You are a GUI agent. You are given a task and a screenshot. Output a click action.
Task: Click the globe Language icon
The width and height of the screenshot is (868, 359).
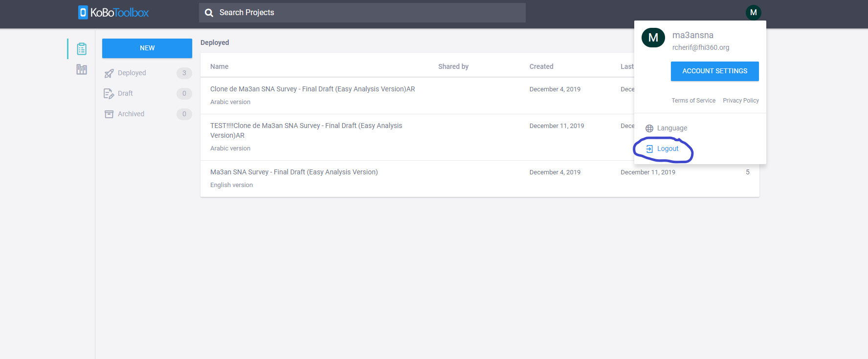(649, 128)
